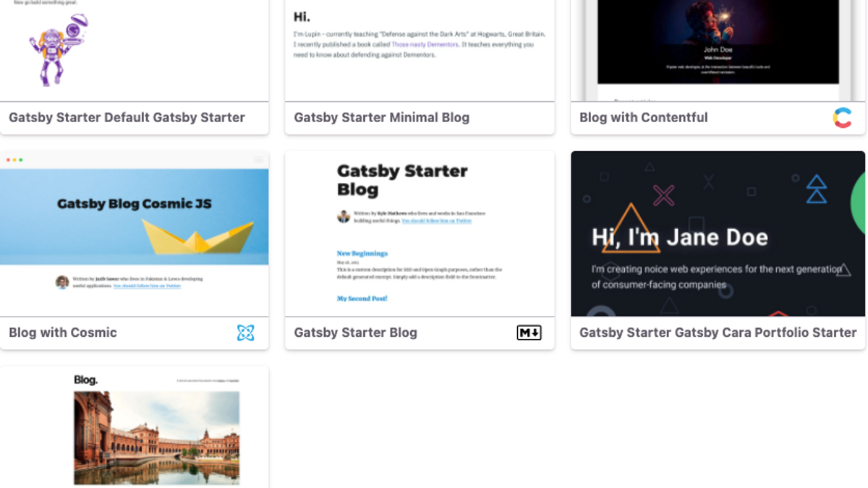868x488 pixels.
Task: Open the Gatsby Starter Minimal Blog preview
Action: tap(420, 51)
